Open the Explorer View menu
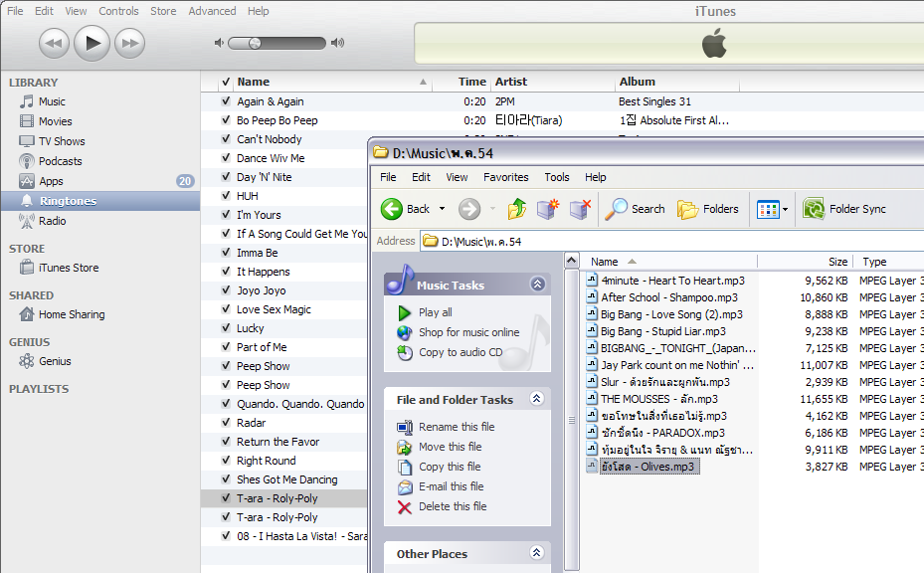The width and height of the screenshot is (924, 573). pyautogui.click(x=457, y=177)
